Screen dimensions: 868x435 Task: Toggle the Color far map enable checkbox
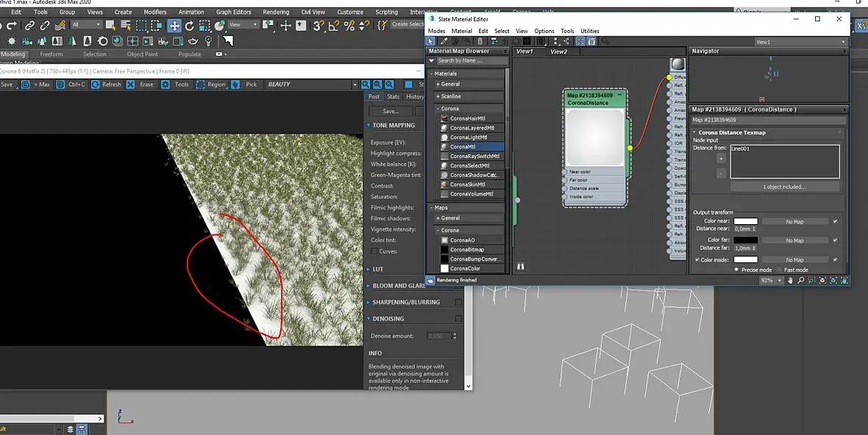coord(836,240)
